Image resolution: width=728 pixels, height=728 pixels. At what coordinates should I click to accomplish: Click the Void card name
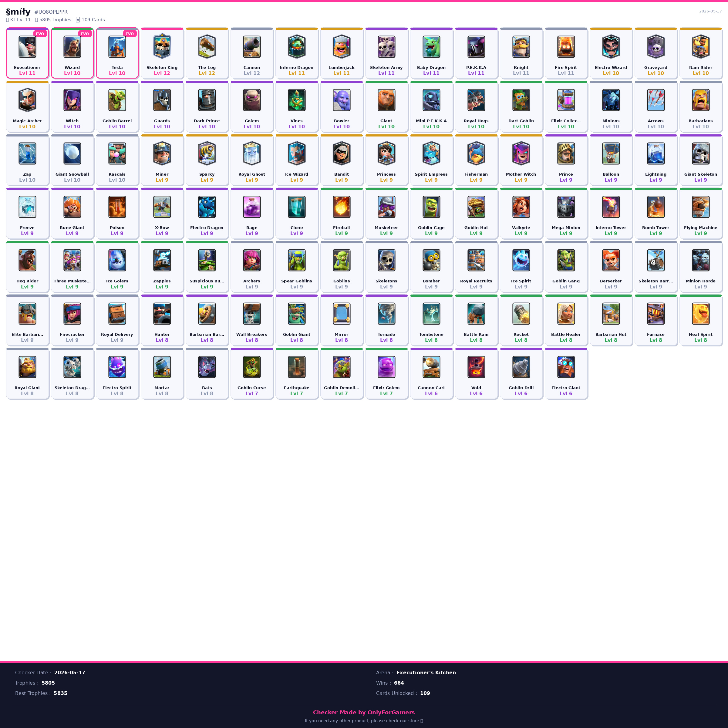point(476,388)
